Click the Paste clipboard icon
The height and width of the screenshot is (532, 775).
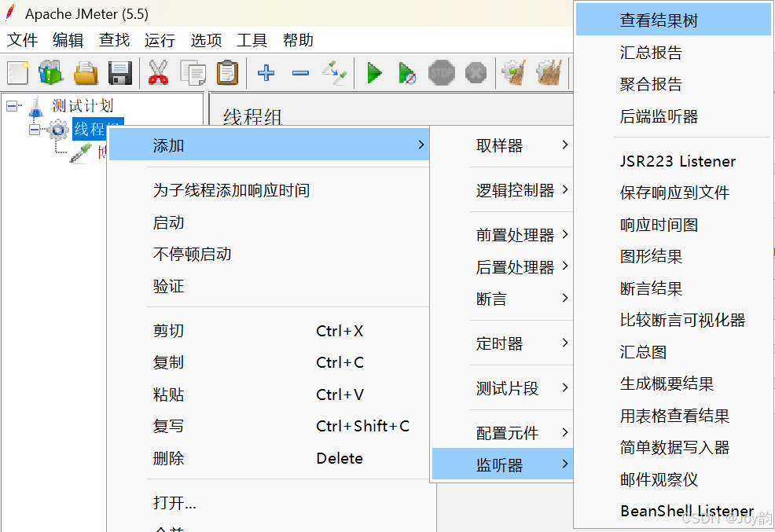pyautogui.click(x=227, y=73)
